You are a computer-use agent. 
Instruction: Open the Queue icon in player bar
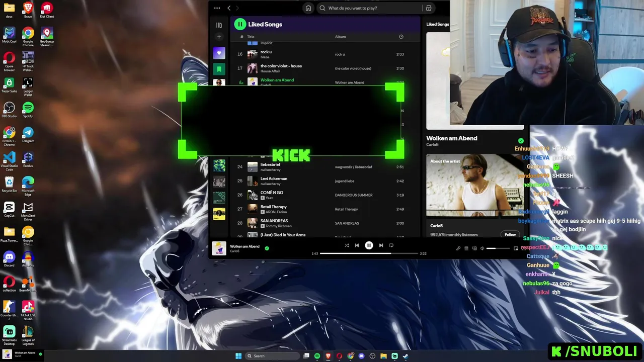(466, 248)
